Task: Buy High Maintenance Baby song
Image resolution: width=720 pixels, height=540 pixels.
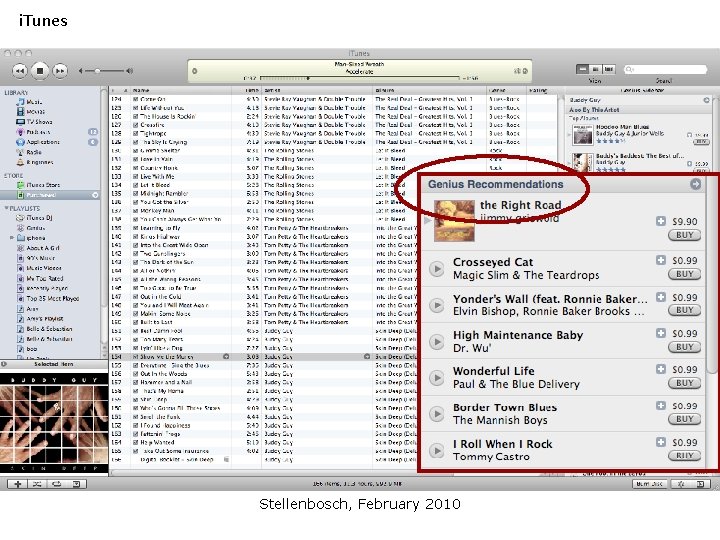Action: click(x=684, y=347)
